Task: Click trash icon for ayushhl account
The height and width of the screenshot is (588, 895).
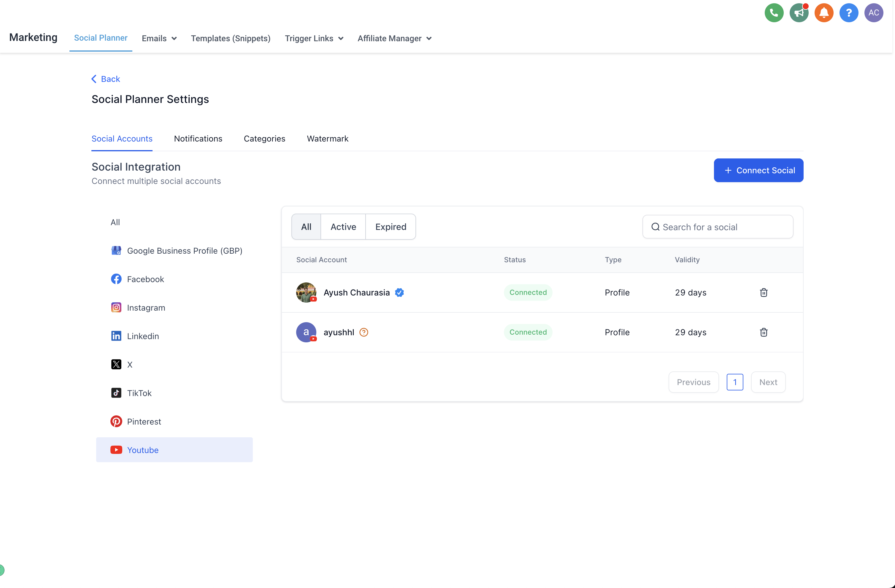Action: 763,332
